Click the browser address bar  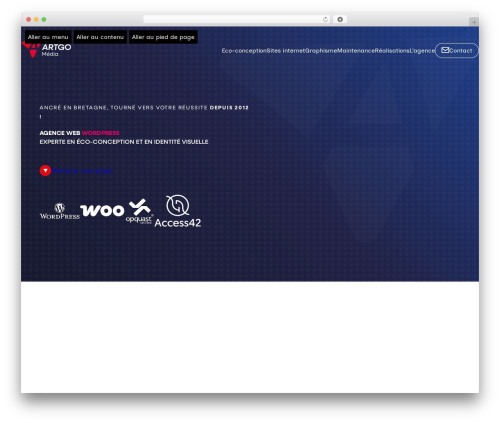coord(237,19)
